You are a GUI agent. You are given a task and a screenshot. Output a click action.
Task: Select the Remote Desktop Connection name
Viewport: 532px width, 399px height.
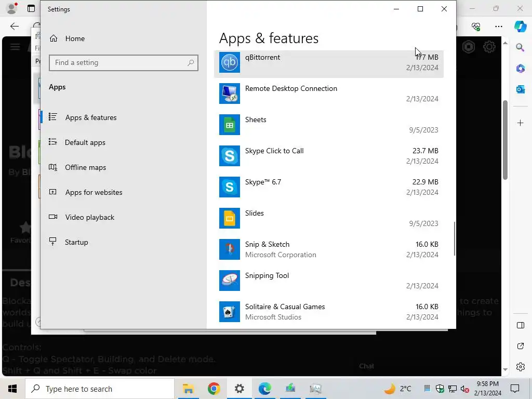[x=291, y=88]
